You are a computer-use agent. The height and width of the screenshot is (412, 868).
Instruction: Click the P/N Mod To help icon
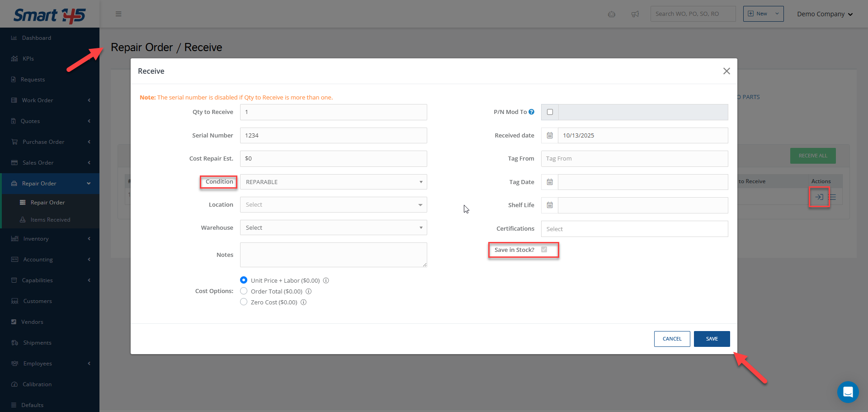pyautogui.click(x=532, y=112)
